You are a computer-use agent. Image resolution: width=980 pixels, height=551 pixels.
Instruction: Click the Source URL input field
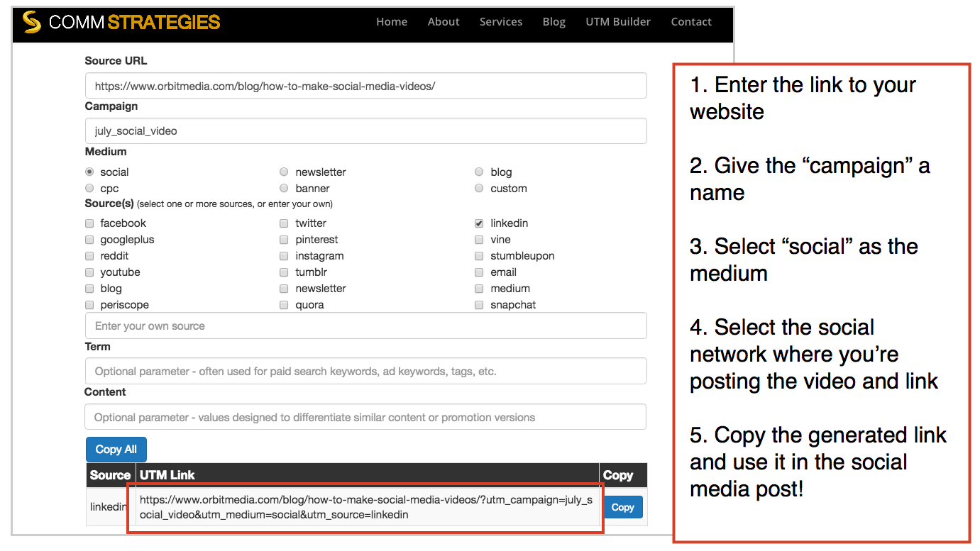tap(365, 86)
